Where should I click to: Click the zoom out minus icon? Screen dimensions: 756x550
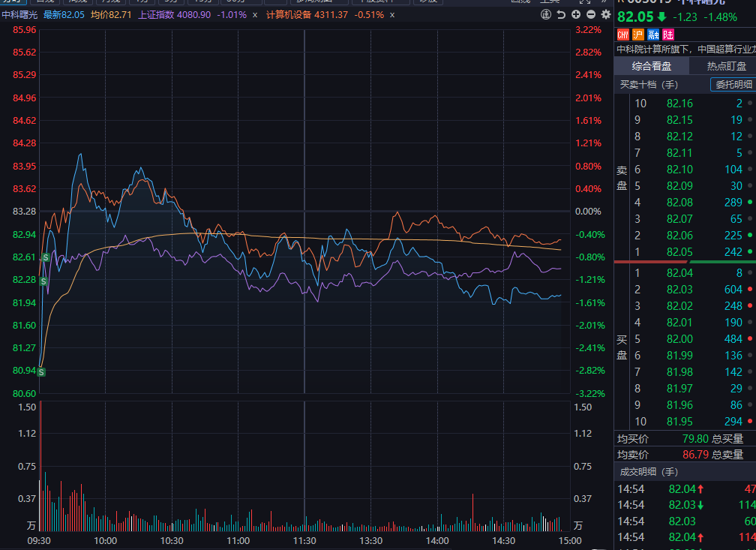[x=591, y=15]
